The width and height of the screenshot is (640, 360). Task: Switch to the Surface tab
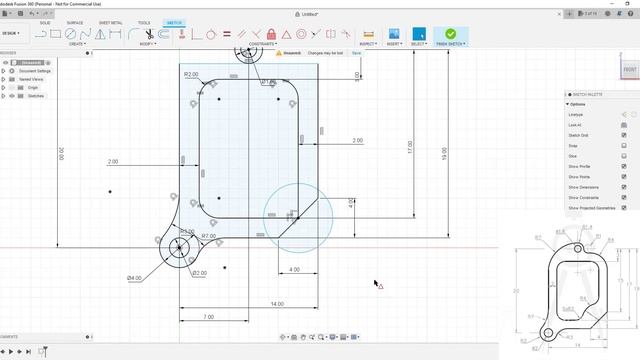pyautogui.click(x=75, y=23)
